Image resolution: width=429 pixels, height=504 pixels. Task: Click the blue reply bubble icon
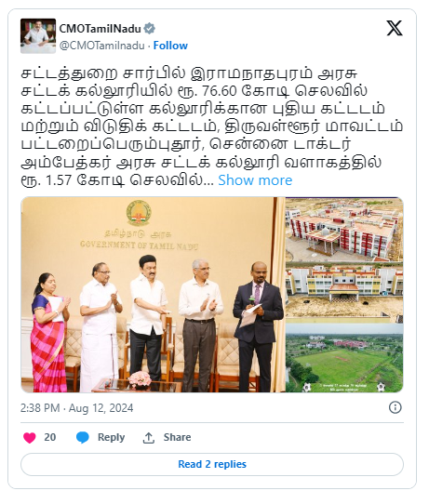click(x=83, y=438)
